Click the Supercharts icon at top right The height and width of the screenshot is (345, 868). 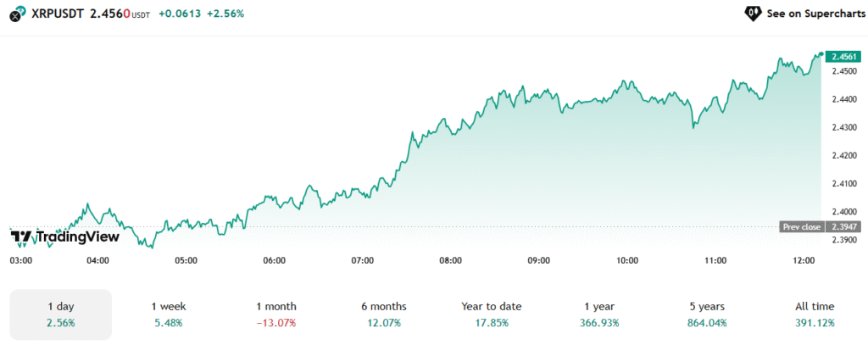(751, 14)
